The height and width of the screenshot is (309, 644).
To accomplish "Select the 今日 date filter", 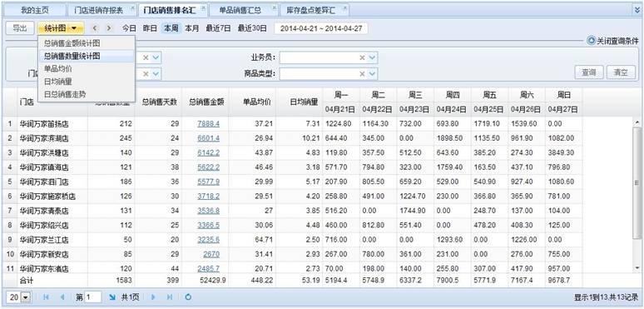I will pyautogui.click(x=129, y=28).
